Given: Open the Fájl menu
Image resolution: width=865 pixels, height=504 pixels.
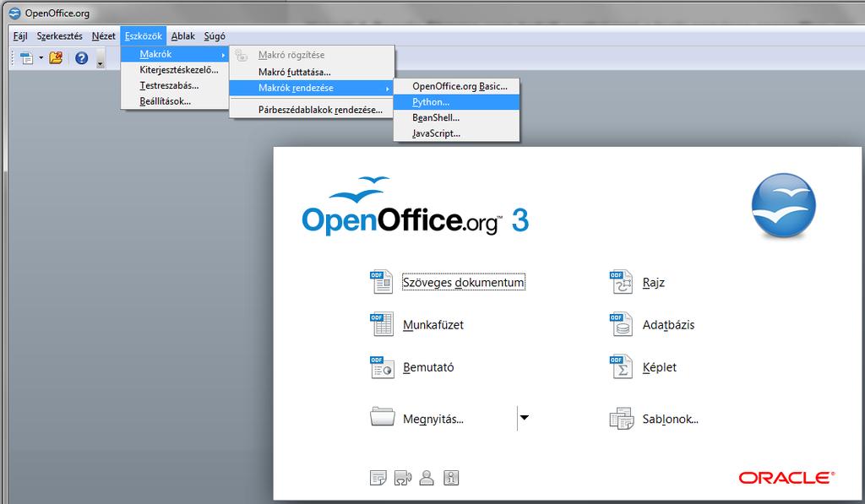Looking at the screenshot, I should tap(20, 35).
